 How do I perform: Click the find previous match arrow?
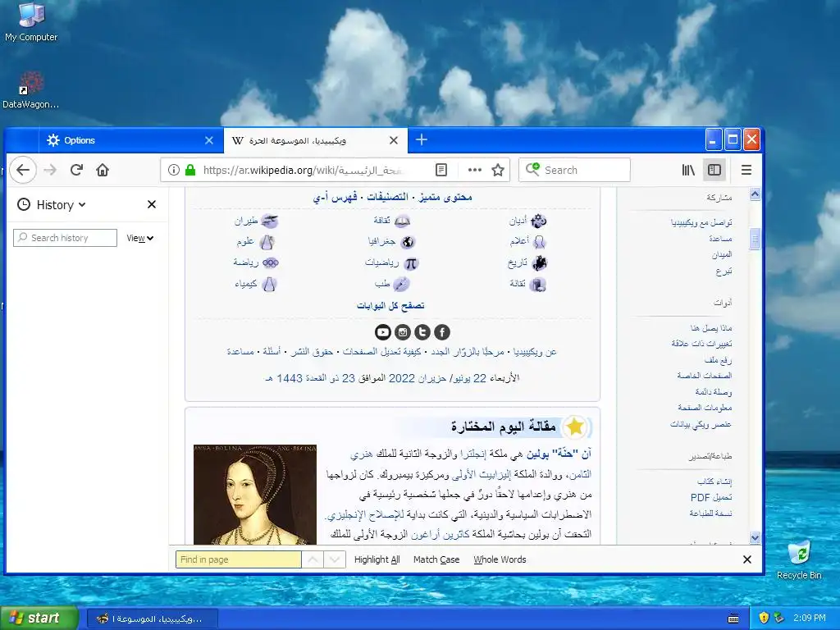tap(313, 559)
